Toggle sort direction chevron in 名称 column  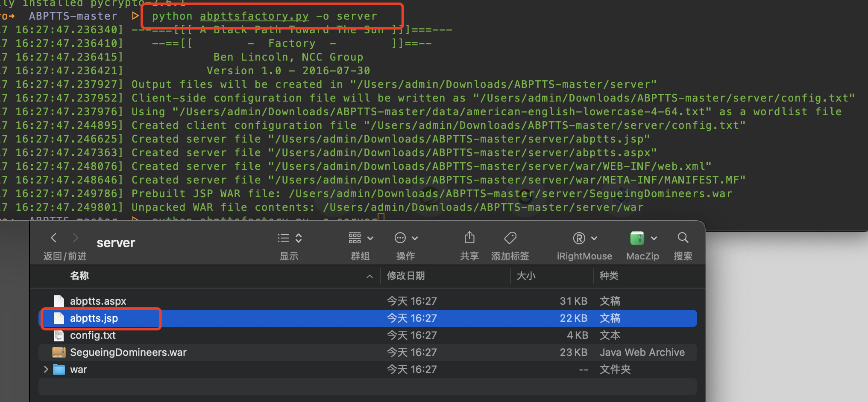[x=370, y=277]
